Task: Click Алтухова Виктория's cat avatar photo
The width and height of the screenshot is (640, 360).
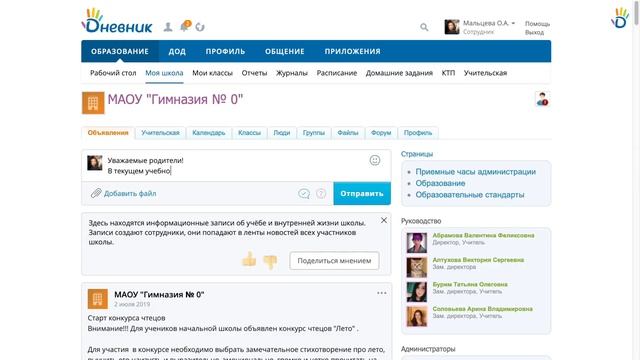Action: 417,267
